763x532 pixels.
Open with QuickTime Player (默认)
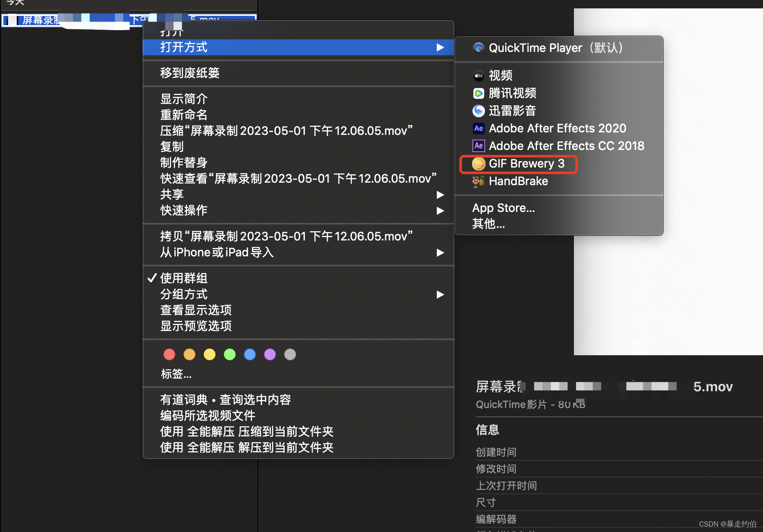pos(559,48)
